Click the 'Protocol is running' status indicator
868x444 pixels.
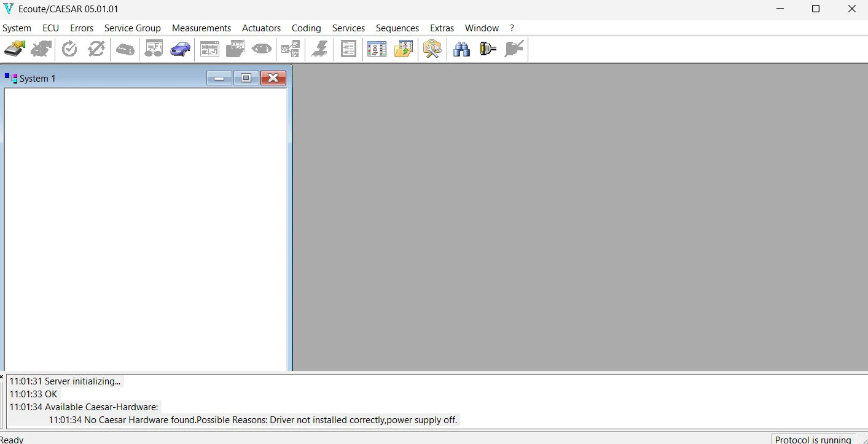813,439
